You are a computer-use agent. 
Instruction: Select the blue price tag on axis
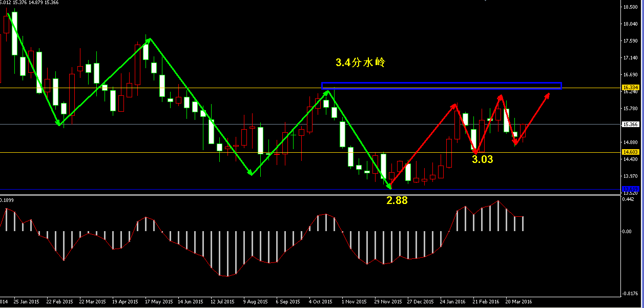[629, 189]
